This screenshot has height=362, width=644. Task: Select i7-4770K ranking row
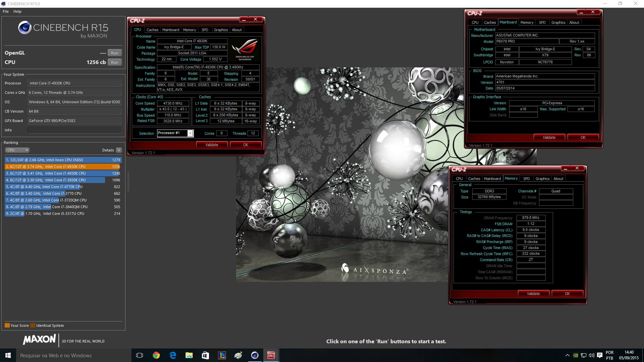(x=63, y=187)
